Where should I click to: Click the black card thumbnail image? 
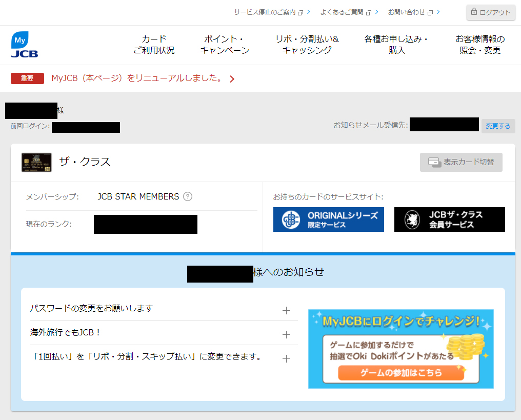pyautogui.click(x=36, y=162)
